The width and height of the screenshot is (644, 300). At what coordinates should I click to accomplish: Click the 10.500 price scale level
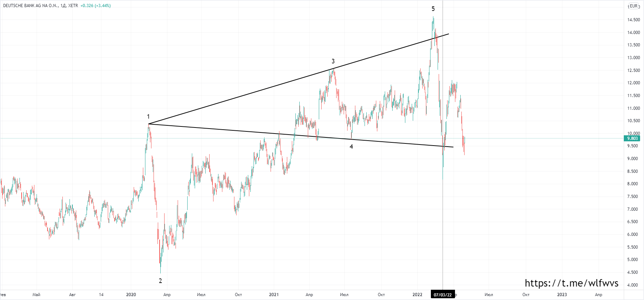[x=633, y=121]
